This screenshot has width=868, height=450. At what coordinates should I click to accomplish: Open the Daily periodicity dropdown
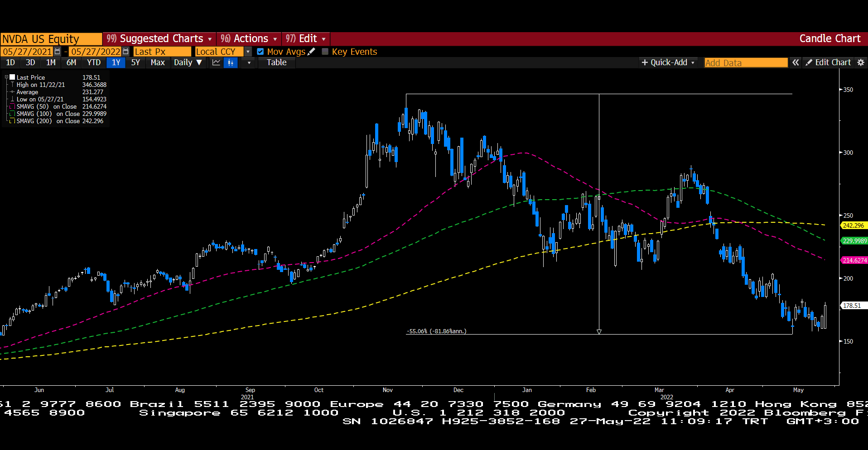click(188, 62)
